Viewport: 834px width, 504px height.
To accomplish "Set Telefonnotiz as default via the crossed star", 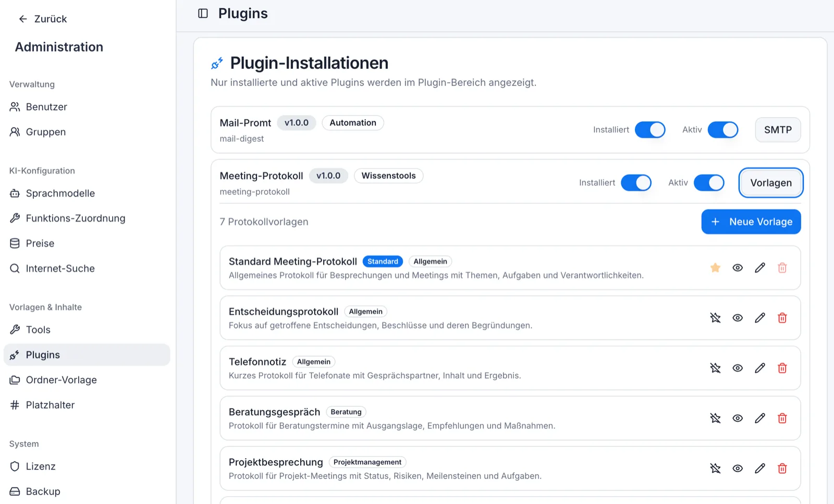I will (x=715, y=368).
